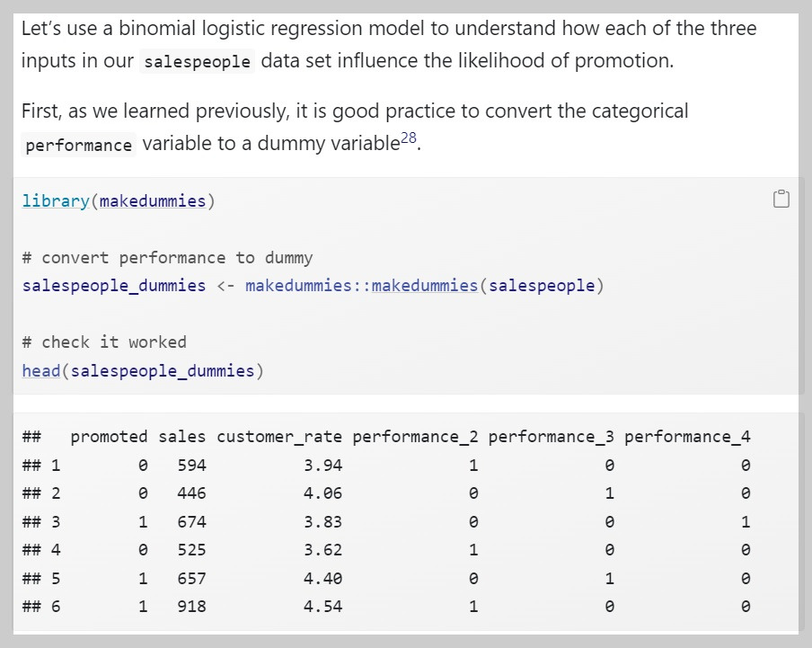Screen dimensions: 812x648
Task: Click the makedummies function link after the double colon
Action: tap(425, 286)
